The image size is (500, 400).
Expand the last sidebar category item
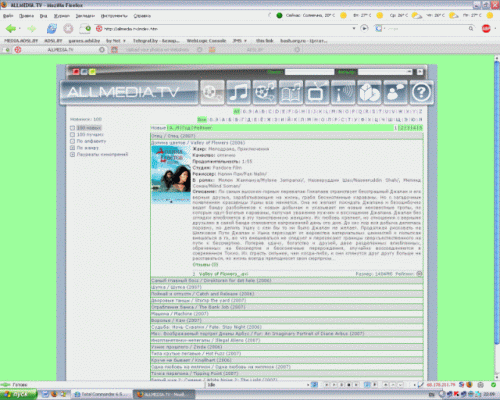(x=72, y=154)
